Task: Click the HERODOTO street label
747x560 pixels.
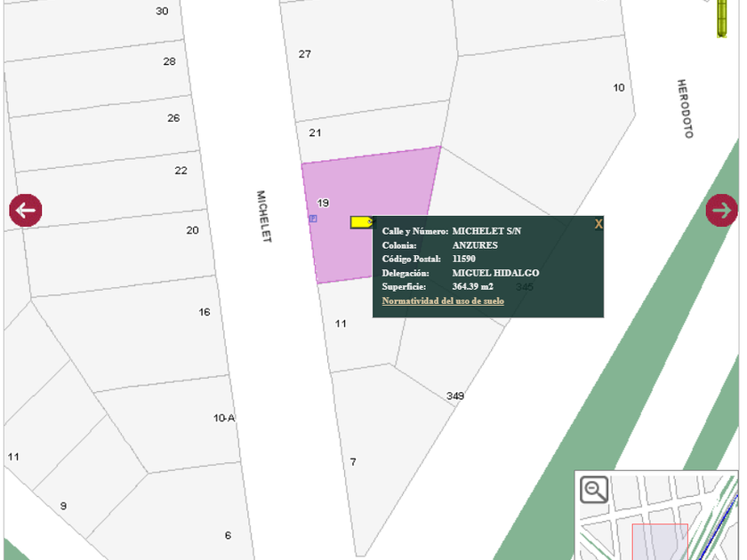Action: (684, 108)
